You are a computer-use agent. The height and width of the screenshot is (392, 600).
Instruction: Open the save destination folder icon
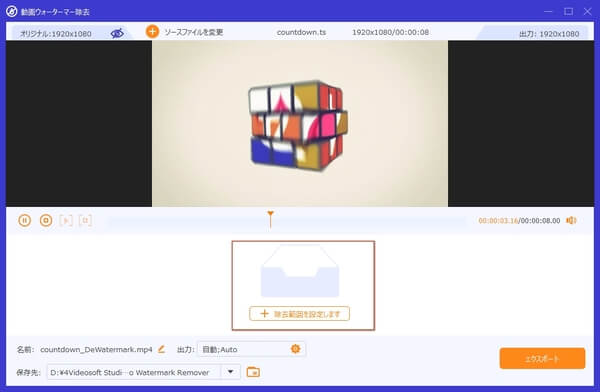253,372
